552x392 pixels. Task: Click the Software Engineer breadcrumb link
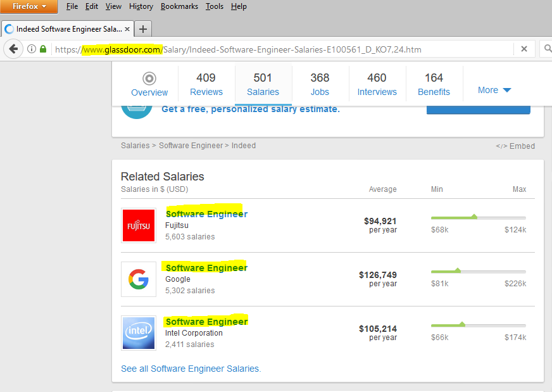pyautogui.click(x=191, y=146)
